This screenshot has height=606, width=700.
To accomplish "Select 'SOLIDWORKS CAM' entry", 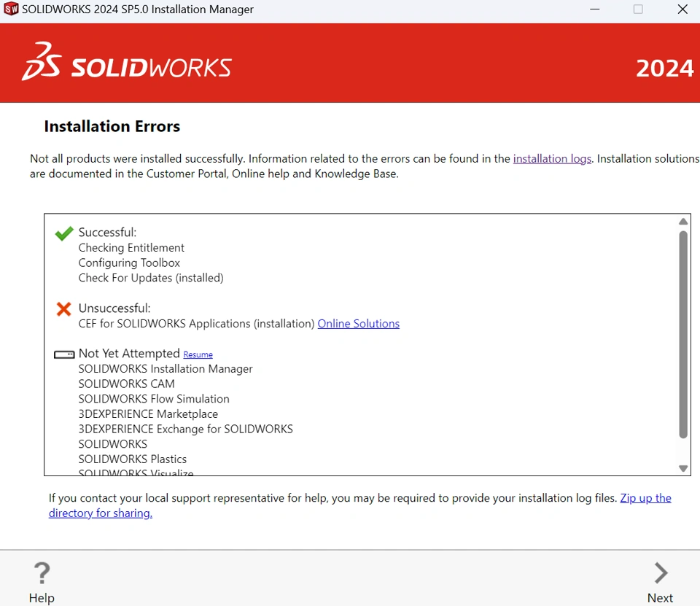I will [126, 384].
